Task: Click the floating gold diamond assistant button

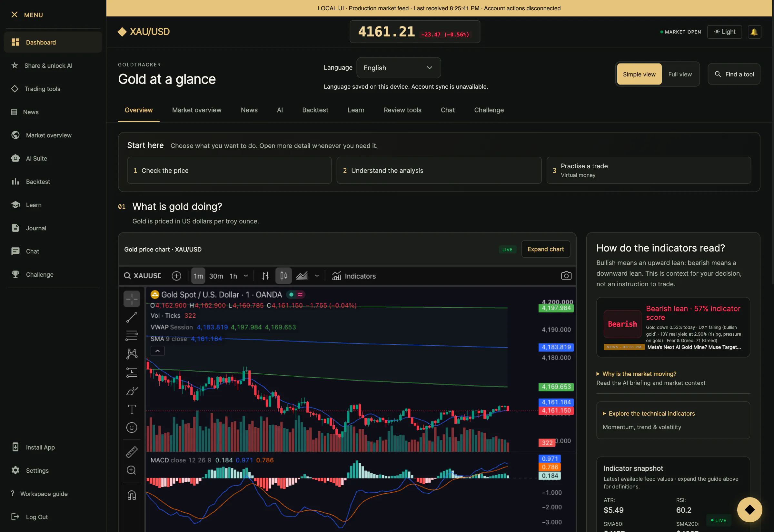Action: (x=749, y=509)
